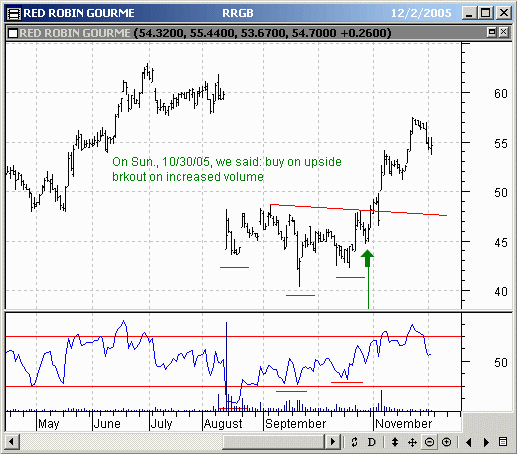517x454 pixels.
Task: Select the pan four-way arrows tool
Action: [x=412, y=442]
